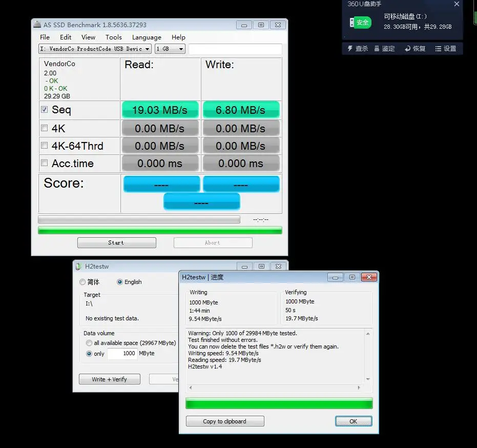Screen dimensions: 477x448
Task: Open the drive selection dropdown for I: VendorCo
Action: pyautogui.click(x=95, y=49)
